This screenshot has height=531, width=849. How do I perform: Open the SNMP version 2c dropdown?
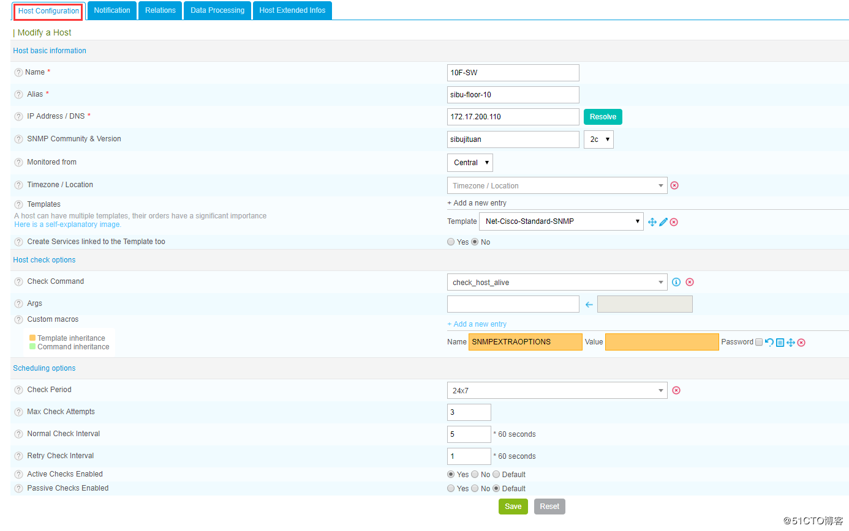598,140
